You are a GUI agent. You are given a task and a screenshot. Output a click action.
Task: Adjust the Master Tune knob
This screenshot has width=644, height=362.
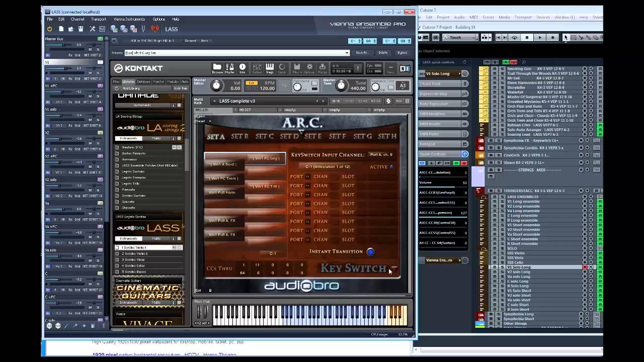coord(341,86)
